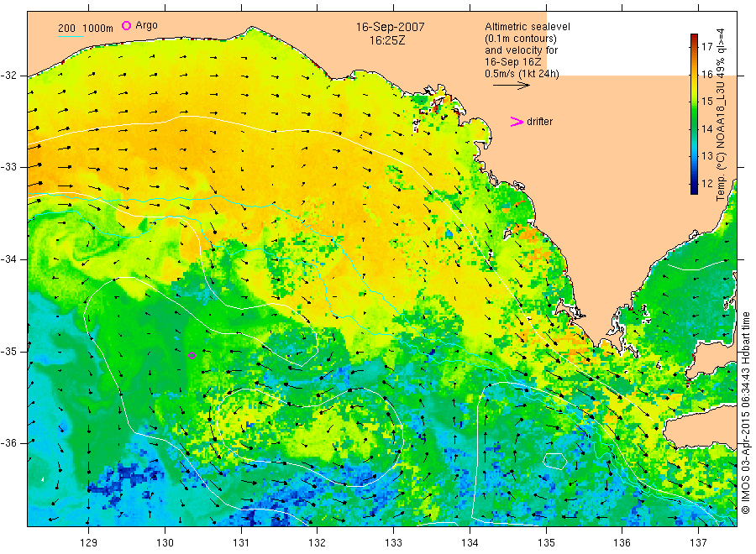Click the dark red top of the color bar
Image resolution: width=756 pixels, height=554 pixels.
[694, 37]
